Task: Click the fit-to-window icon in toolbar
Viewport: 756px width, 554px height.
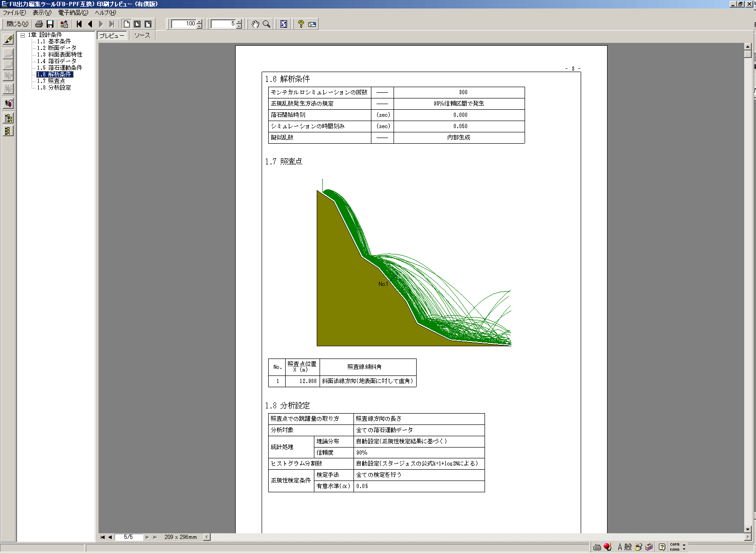Action: tap(284, 24)
